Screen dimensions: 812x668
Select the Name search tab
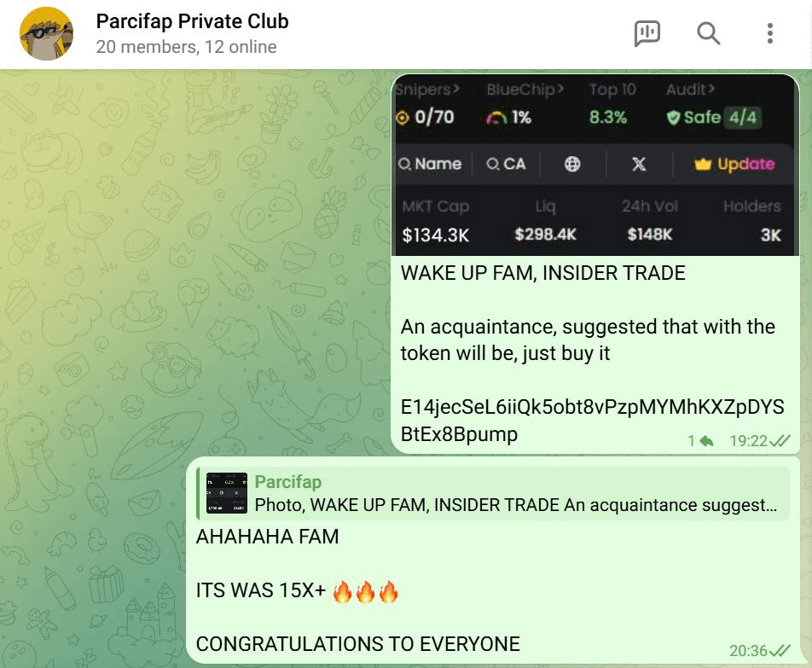point(430,164)
